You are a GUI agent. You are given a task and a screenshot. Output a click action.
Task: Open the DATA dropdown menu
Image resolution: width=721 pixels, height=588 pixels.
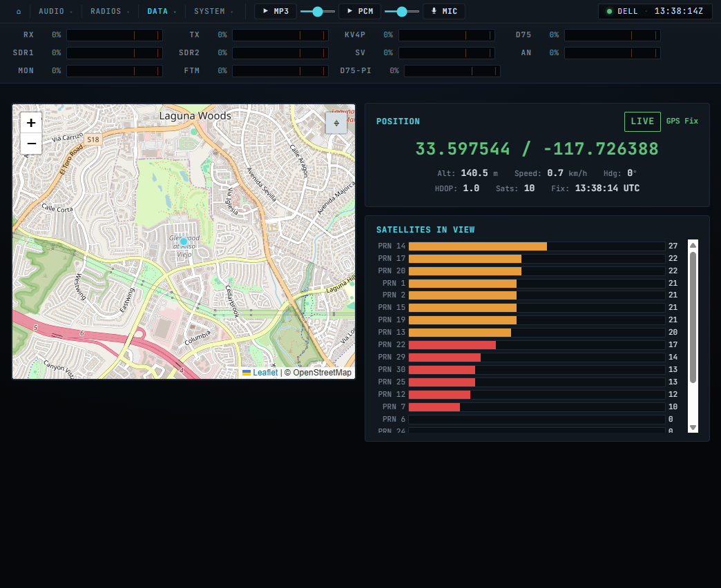point(162,12)
